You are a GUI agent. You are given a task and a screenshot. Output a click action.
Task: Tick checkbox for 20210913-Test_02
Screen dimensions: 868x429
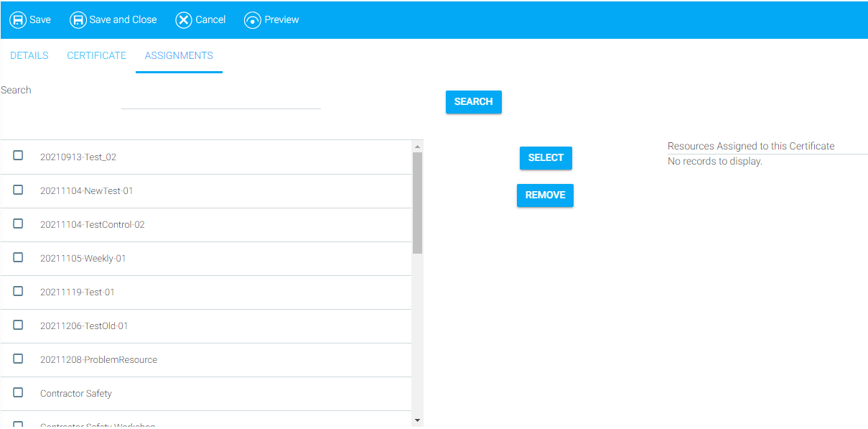[x=18, y=155]
